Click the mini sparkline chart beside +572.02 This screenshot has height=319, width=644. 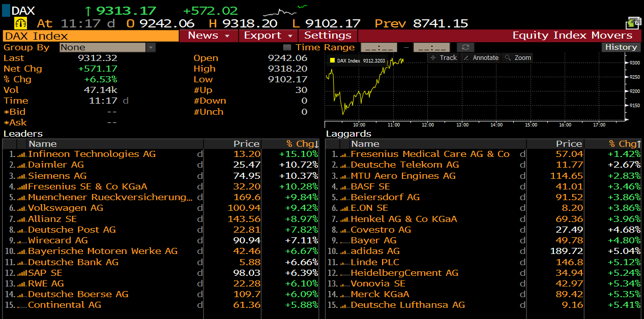[285, 10]
